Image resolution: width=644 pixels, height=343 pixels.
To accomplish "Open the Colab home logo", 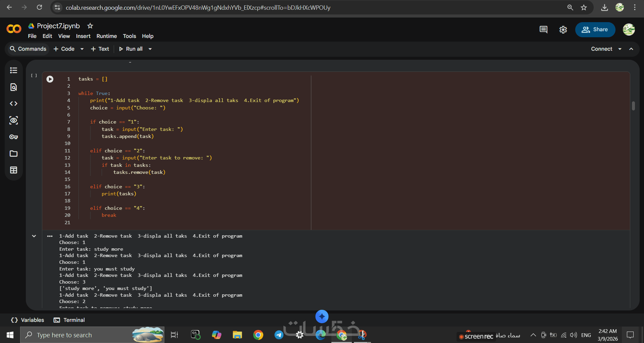I will [14, 29].
